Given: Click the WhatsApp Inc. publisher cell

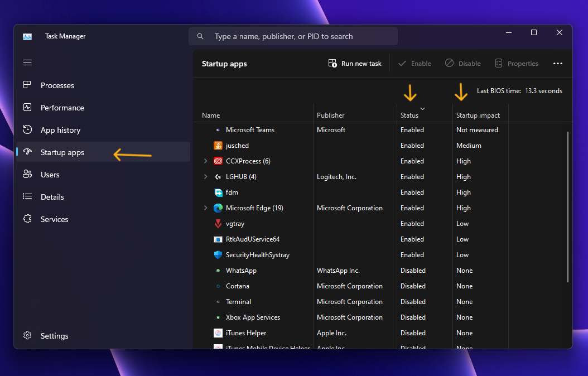Looking at the screenshot, I should pyautogui.click(x=338, y=271).
